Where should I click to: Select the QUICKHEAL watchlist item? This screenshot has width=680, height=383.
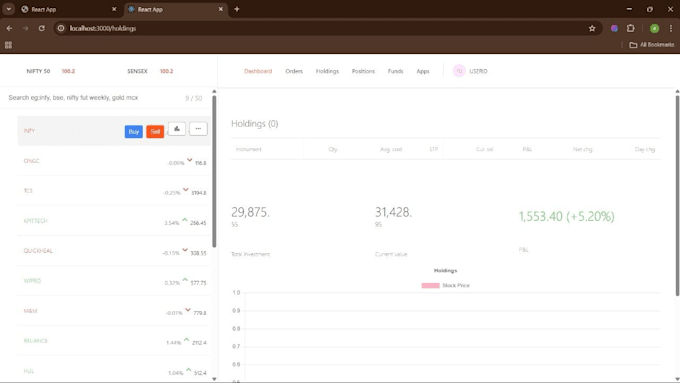[114, 251]
